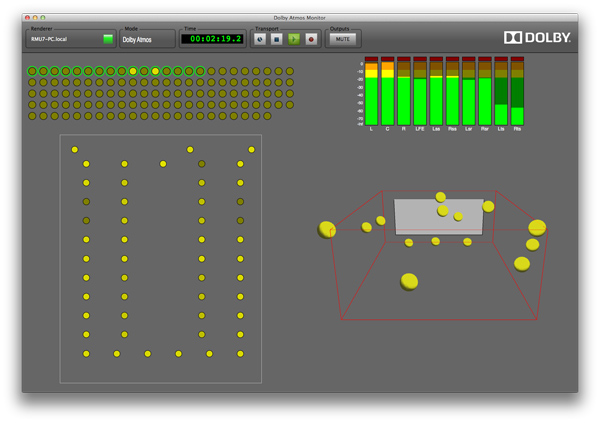Click the Lts channel level meter
This screenshot has height=423, width=600.
[x=501, y=93]
